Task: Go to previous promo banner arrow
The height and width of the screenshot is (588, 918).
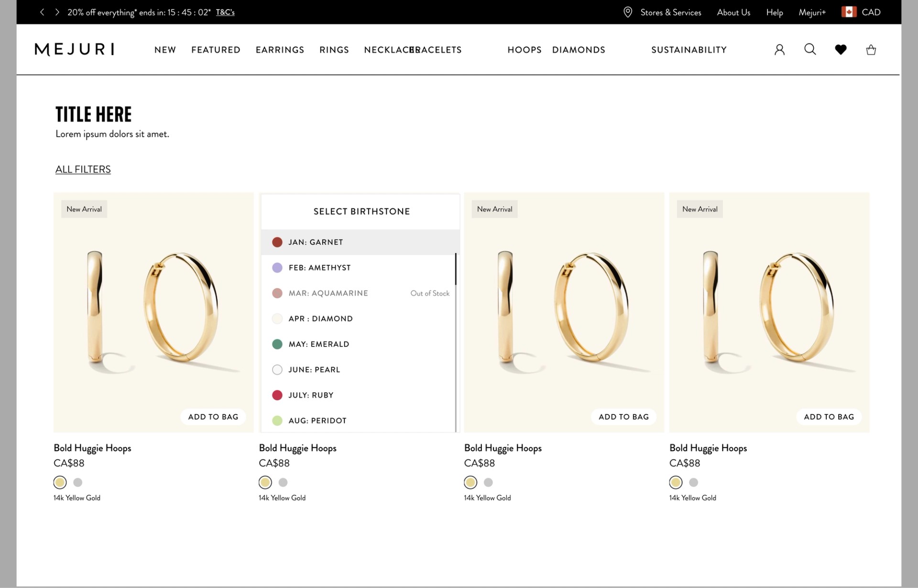Action: tap(42, 12)
